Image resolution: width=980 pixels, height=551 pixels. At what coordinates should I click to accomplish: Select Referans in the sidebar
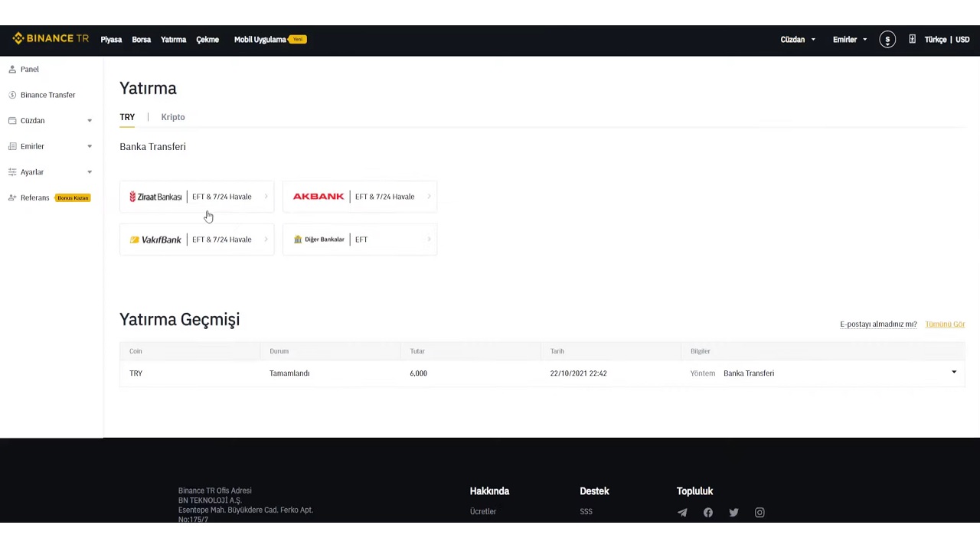(34, 197)
